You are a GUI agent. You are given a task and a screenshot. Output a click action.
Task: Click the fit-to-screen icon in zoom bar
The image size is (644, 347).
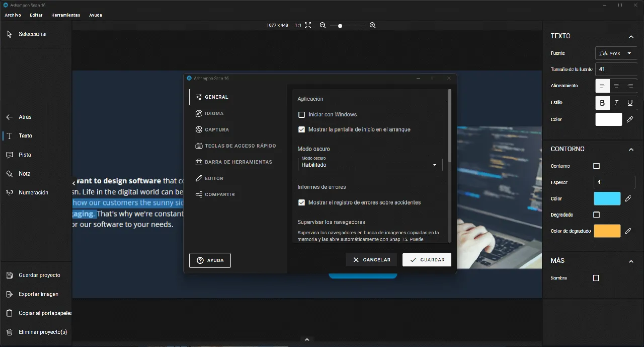tap(308, 25)
